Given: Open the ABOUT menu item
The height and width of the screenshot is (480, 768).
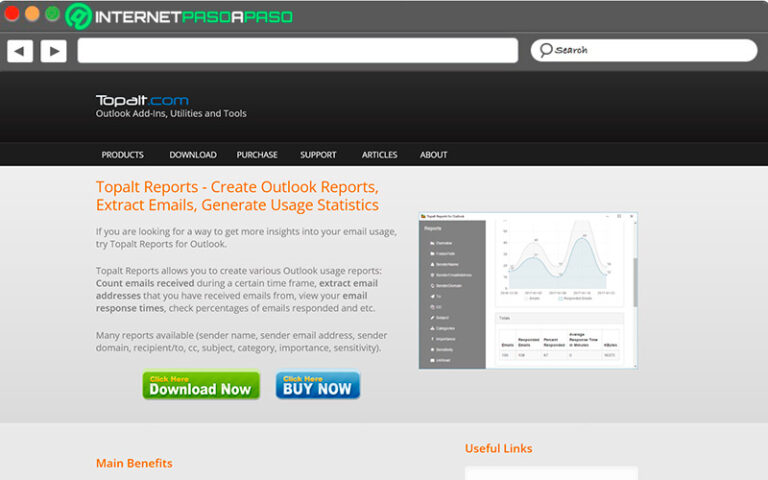Looking at the screenshot, I should [433, 155].
